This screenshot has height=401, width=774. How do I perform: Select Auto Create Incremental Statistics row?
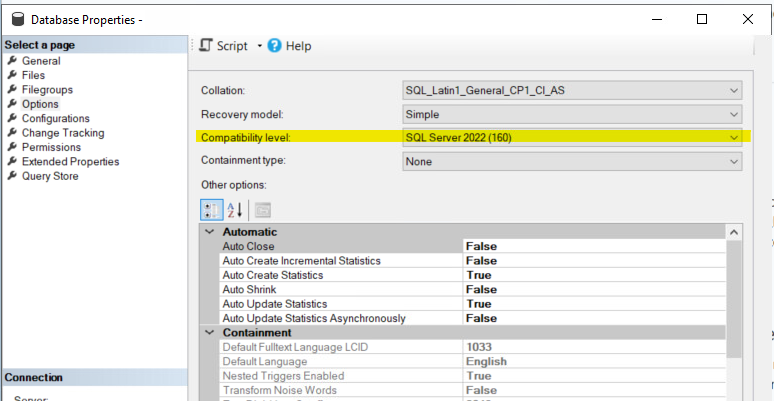coord(472,260)
